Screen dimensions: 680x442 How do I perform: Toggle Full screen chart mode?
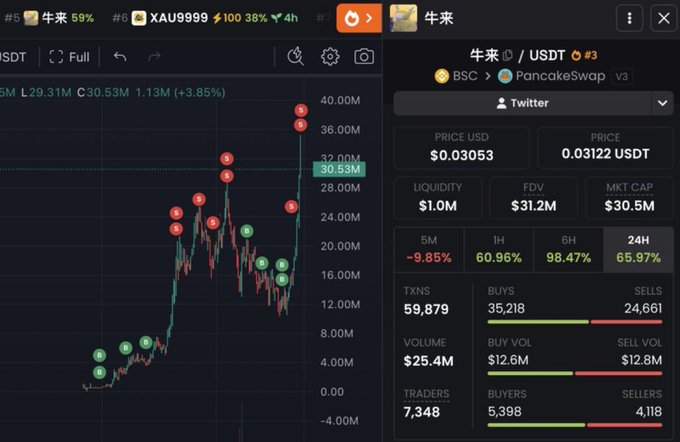pyautogui.click(x=69, y=57)
